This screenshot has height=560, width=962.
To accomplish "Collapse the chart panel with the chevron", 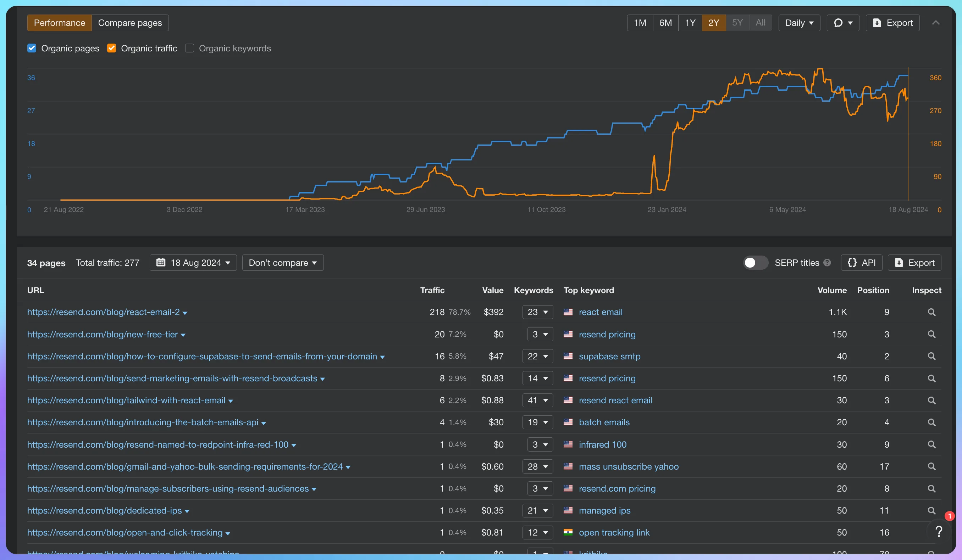I will (x=936, y=23).
